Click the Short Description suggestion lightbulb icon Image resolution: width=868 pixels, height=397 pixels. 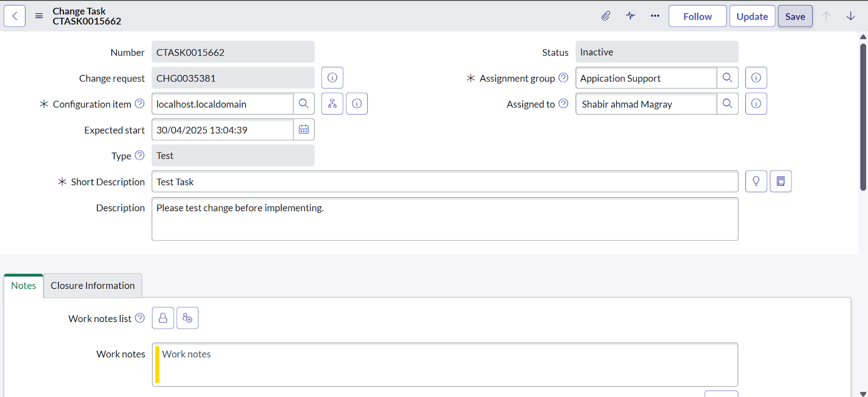(x=756, y=181)
